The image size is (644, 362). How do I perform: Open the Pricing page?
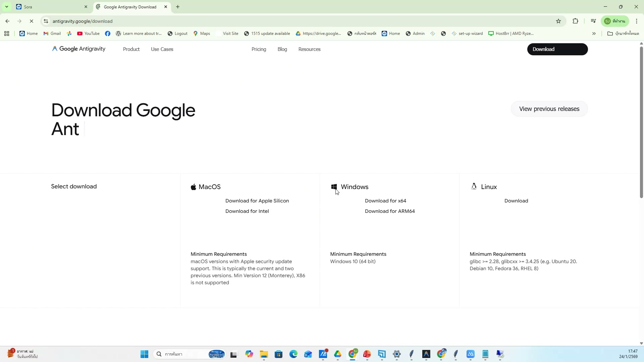click(259, 49)
